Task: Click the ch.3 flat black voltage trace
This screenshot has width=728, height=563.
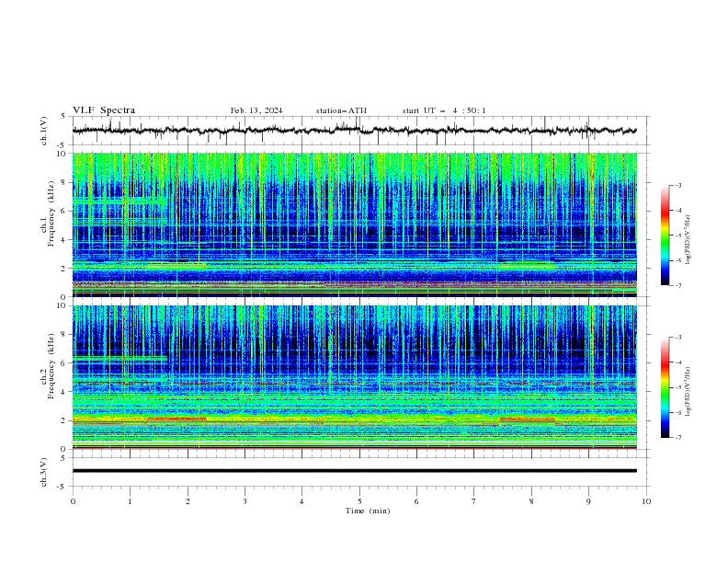Action: (x=354, y=471)
